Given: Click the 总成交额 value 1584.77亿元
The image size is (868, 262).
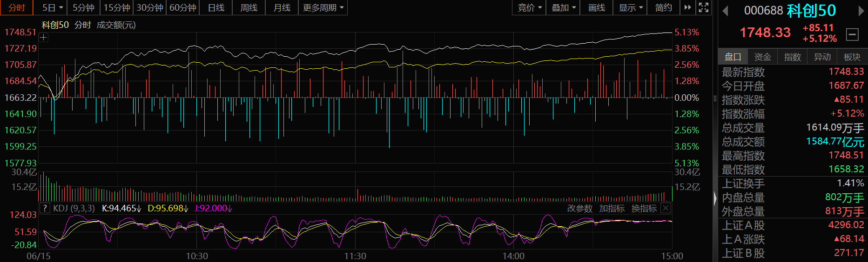Looking at the screenshot, I should click(x=835, y=142).
